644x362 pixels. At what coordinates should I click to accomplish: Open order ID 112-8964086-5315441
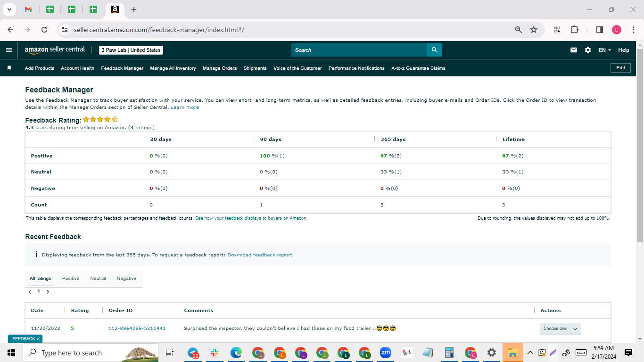[x=137, y=329]
